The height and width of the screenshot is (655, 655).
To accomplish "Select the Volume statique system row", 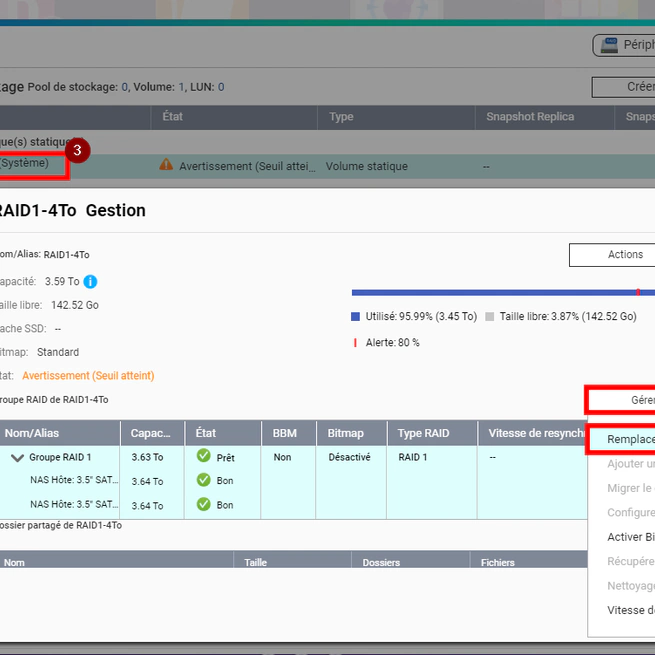I will (x=328, y=166).
